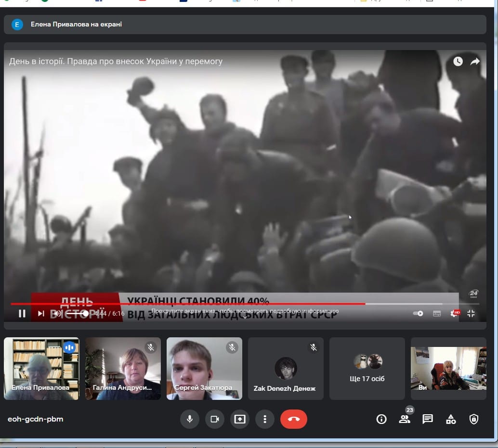498x448 pixels.
Task: Exit fullscreen mode in the video player
Action: click(471, 313)
